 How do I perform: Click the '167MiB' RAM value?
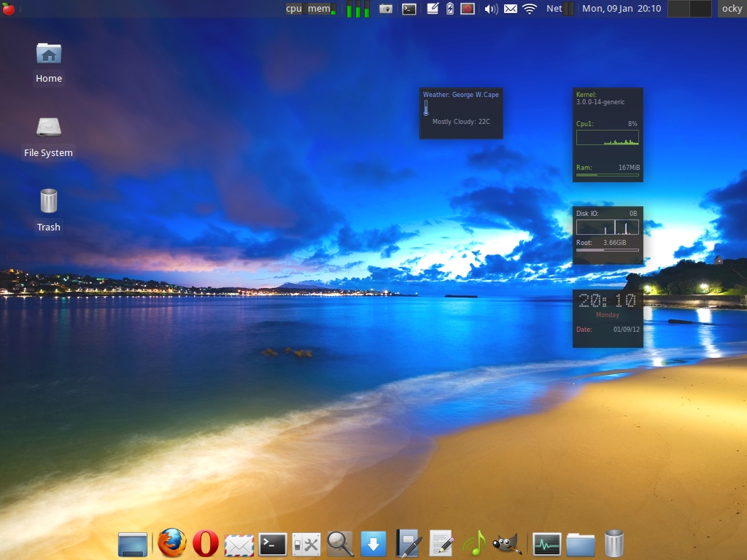(x=629, y=168)
